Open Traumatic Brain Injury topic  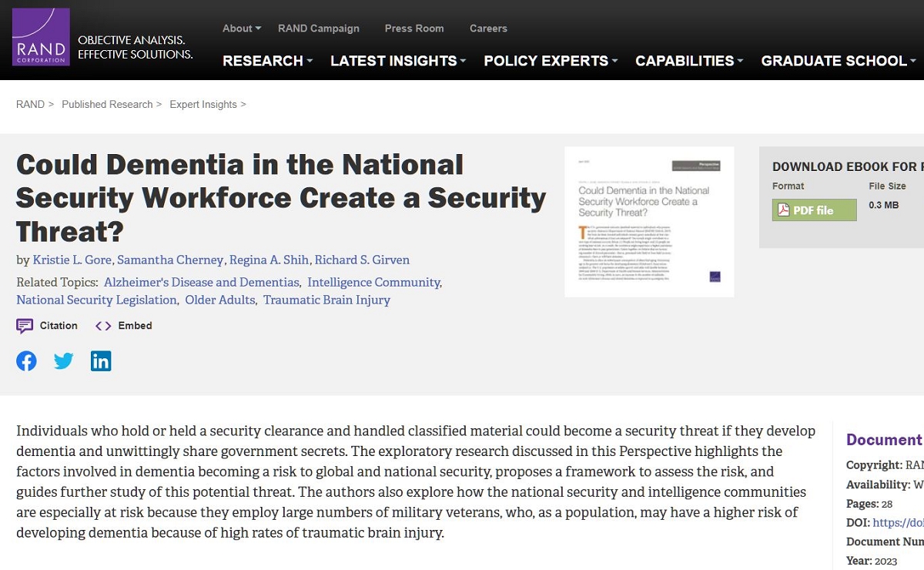326,300
